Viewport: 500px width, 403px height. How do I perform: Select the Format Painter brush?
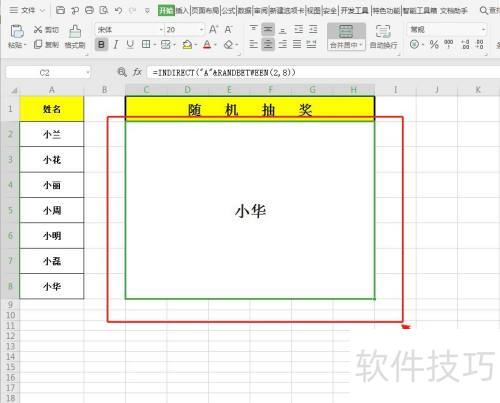pyautogui.click(x=75, y=37)
